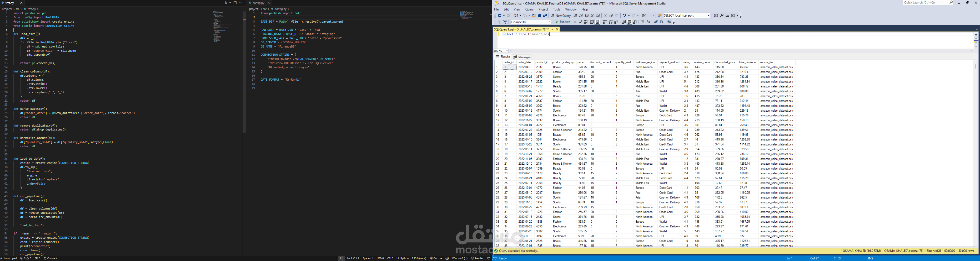Click Prettier in the VS Code status bar
This screenshot has width=980, height=261.
[478, 258]
